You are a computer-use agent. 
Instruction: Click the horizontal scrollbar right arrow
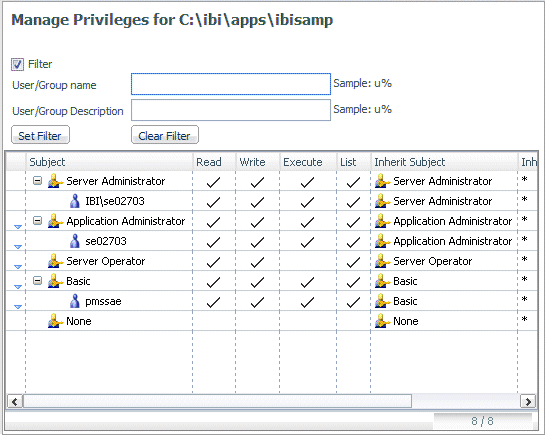click(x=528, y=402)
